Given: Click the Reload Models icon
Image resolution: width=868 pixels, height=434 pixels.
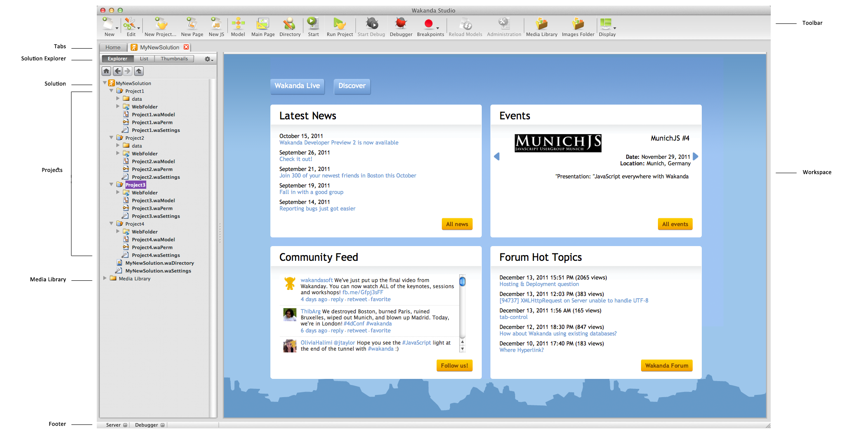Looking at the screenshot, I should coord(466,23).
